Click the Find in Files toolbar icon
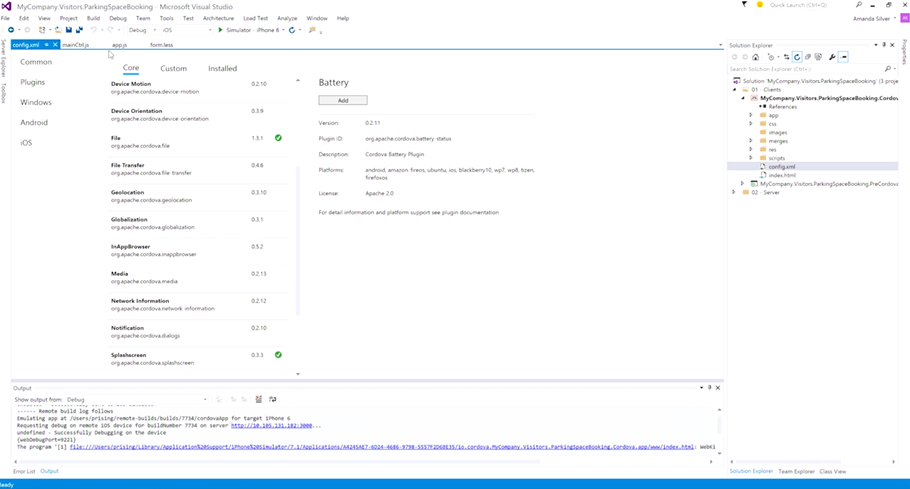Screen dimensions: 910x489 [x=312, y=30]
